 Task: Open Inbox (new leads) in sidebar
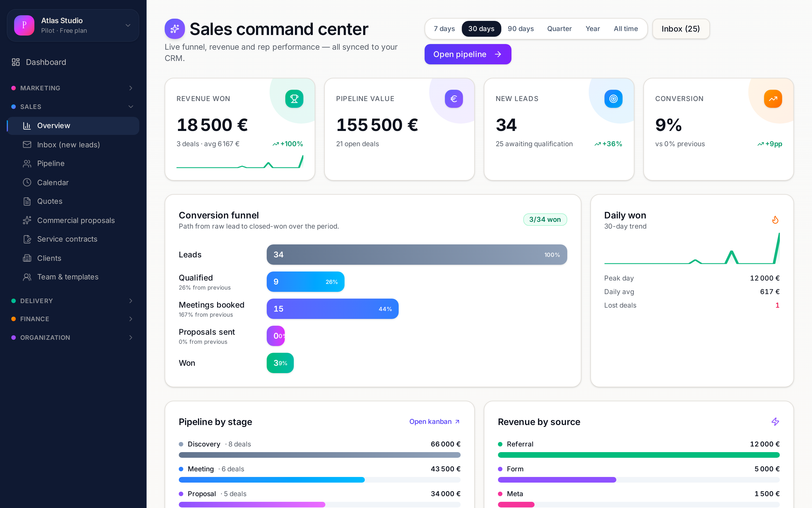[x=73, y=144]
